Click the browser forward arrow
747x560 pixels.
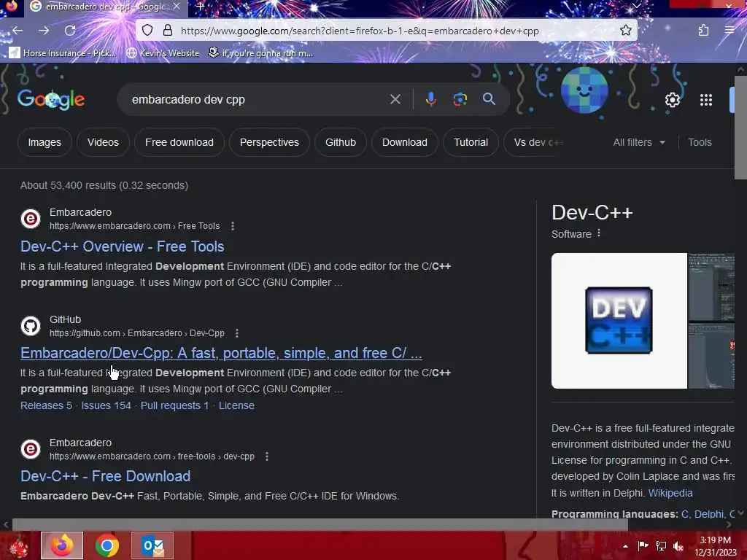[x=44, y=31]
